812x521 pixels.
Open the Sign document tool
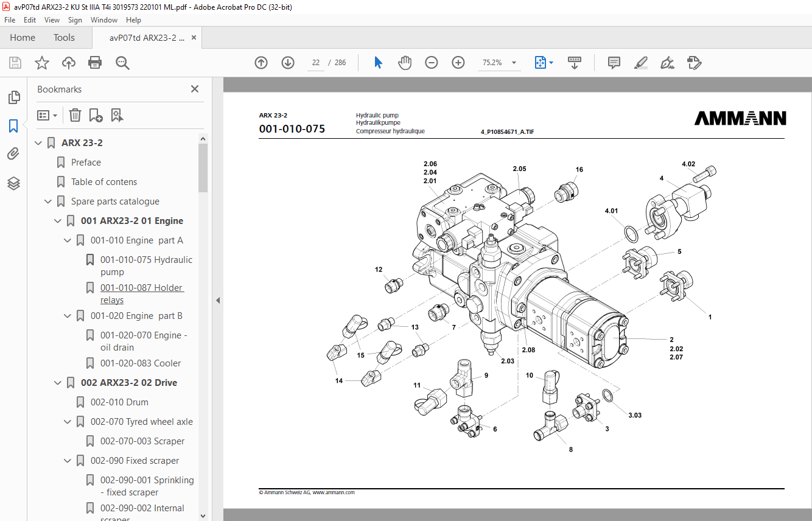tap(667, 63)
